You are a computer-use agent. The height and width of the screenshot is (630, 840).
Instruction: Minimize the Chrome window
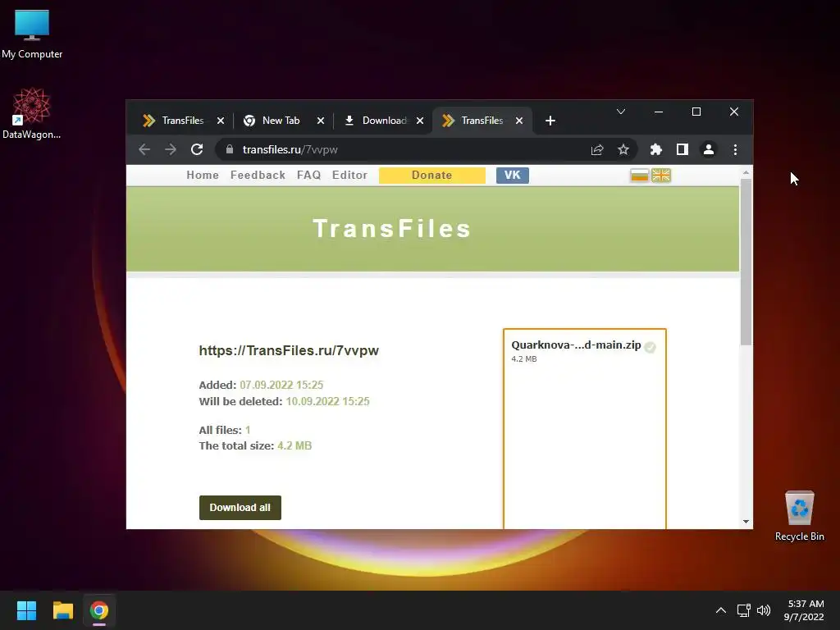point(659,112)
